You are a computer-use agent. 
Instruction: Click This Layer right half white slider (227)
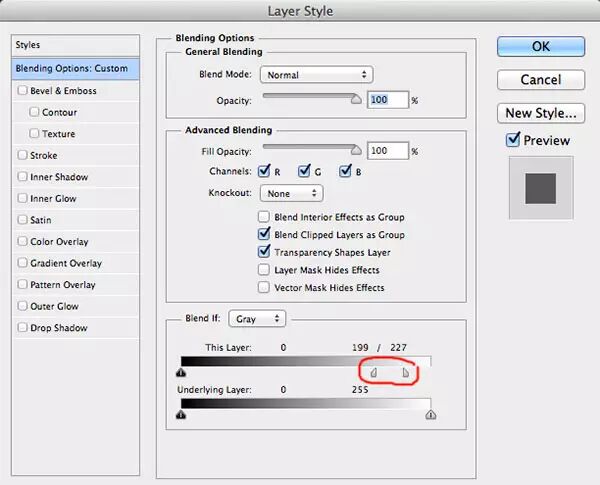[x=406, y=372]
